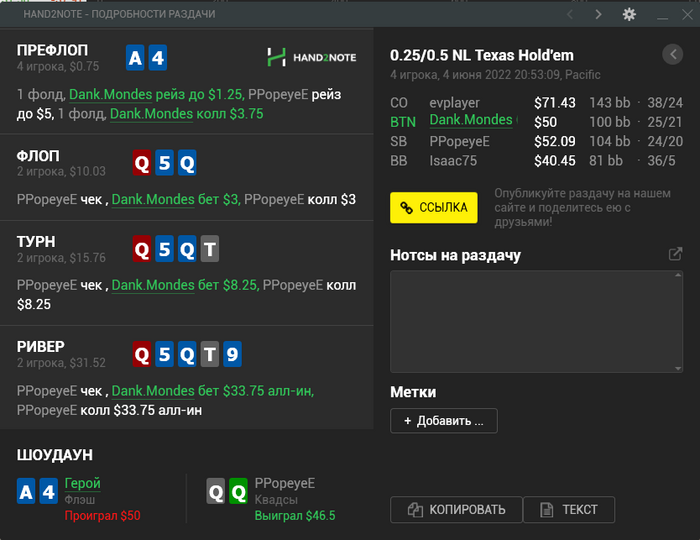
Task: Click red Q card on turn row
Action: (x=142, y=249)
